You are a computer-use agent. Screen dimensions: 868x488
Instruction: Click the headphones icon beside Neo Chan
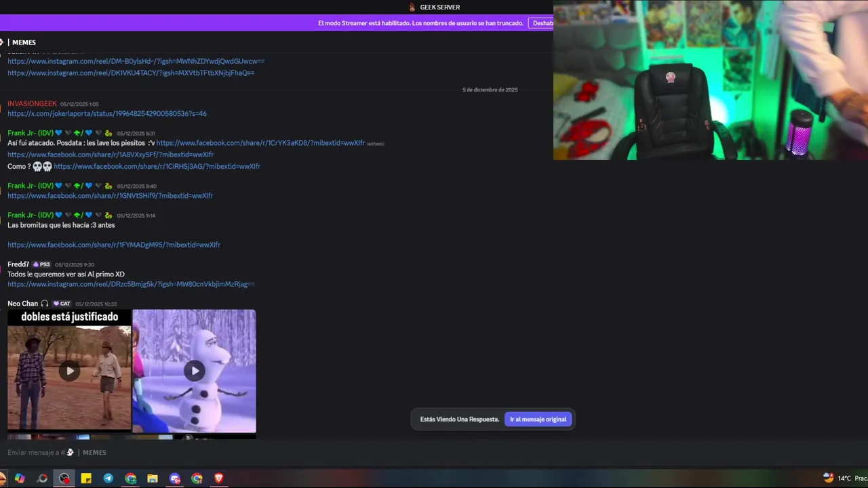45,304
